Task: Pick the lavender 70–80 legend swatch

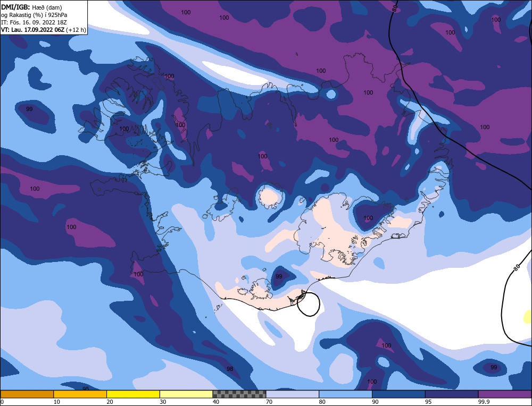Action: pyautogui.click(x=293, y=394)
